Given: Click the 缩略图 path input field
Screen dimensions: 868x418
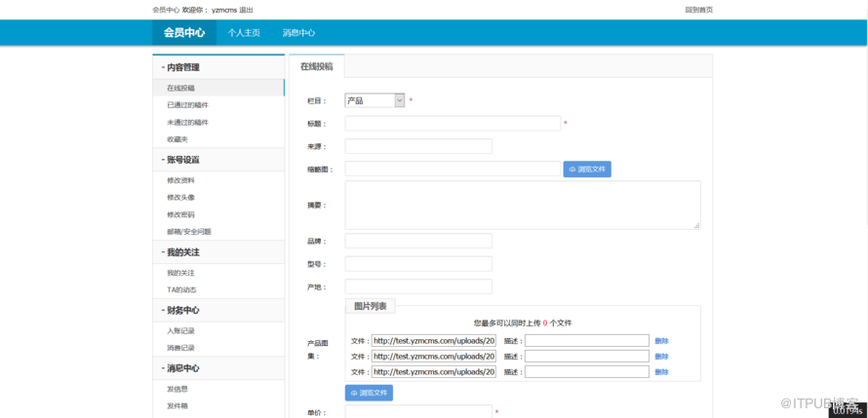Looking at the screenshot, I should (x=453, y=170).
